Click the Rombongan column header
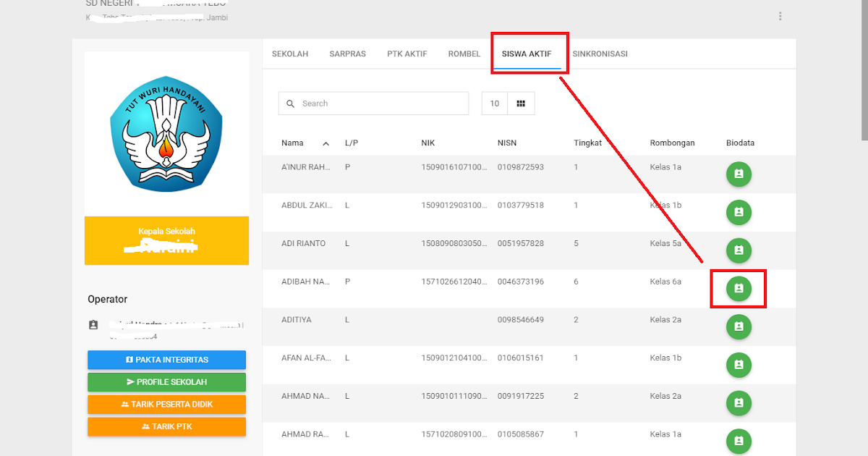The image size is (868, 456). pos(673,143)
